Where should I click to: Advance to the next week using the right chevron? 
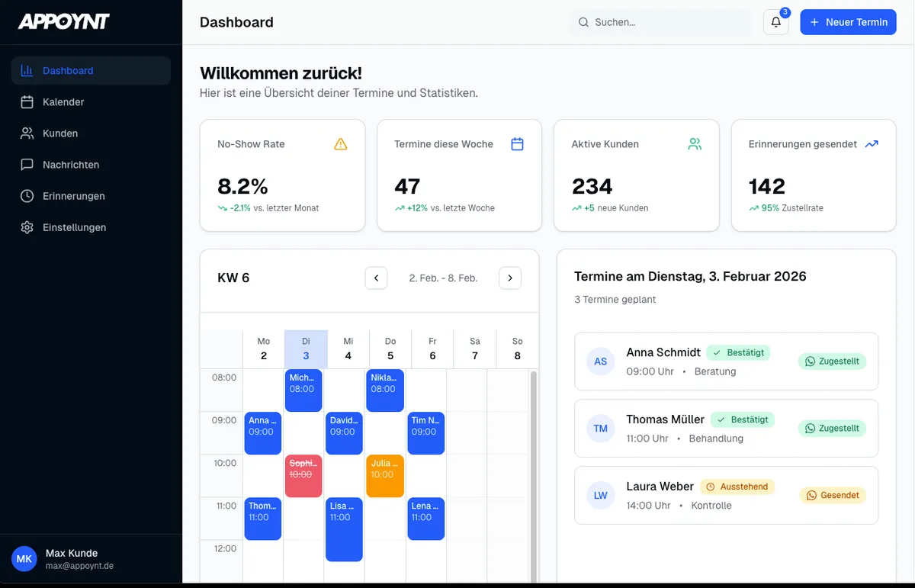(x=509, y=278)
